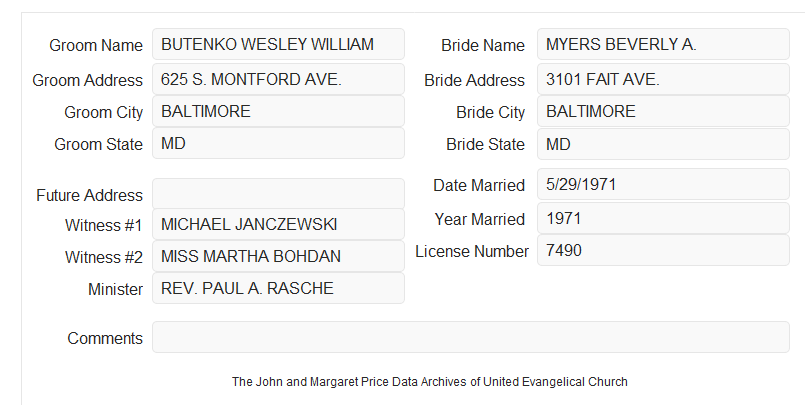Click the Minister field
Viewport: 805px width, 405px height.
click(x=278, y=288)
